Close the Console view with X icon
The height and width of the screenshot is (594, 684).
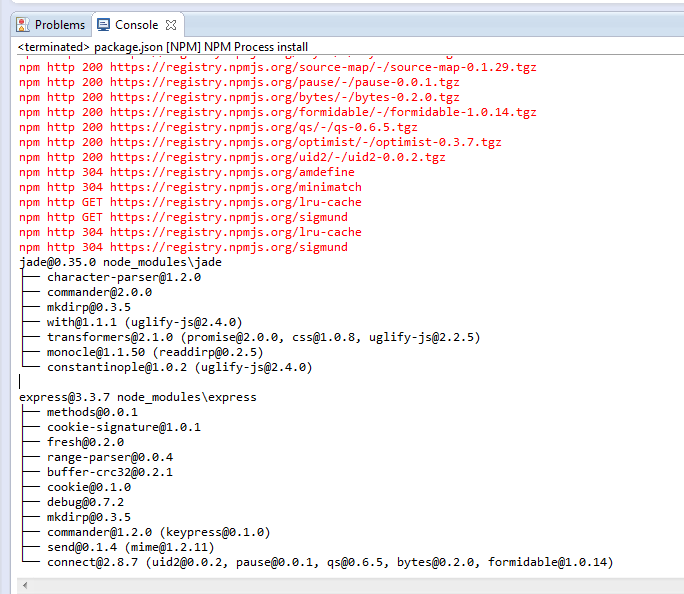pos(171,25)
